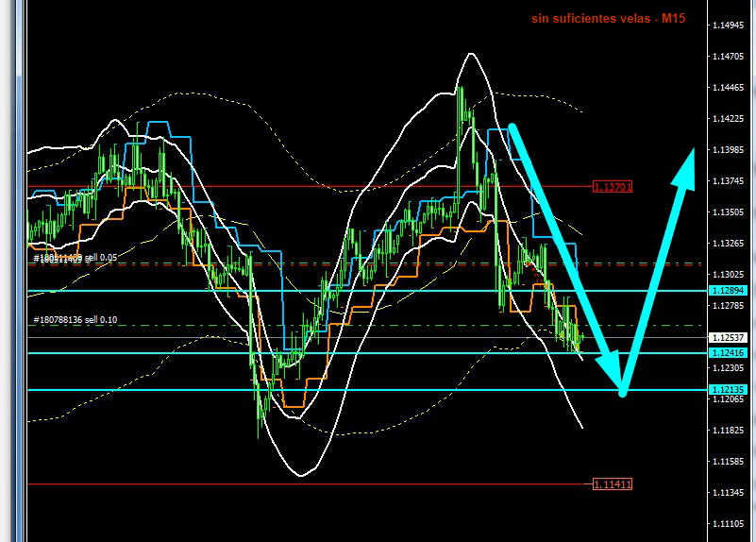Select the red 1.11411 price label
This screenshot has width=756, height=542.
[612, 483]
